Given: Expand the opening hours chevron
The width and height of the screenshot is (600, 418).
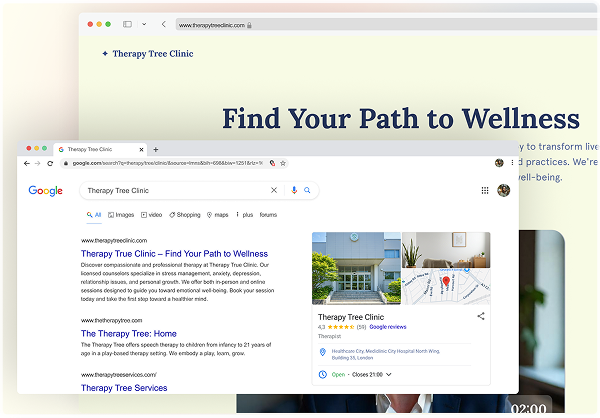Looking at the screenshot, I should (x=389, y=375).
